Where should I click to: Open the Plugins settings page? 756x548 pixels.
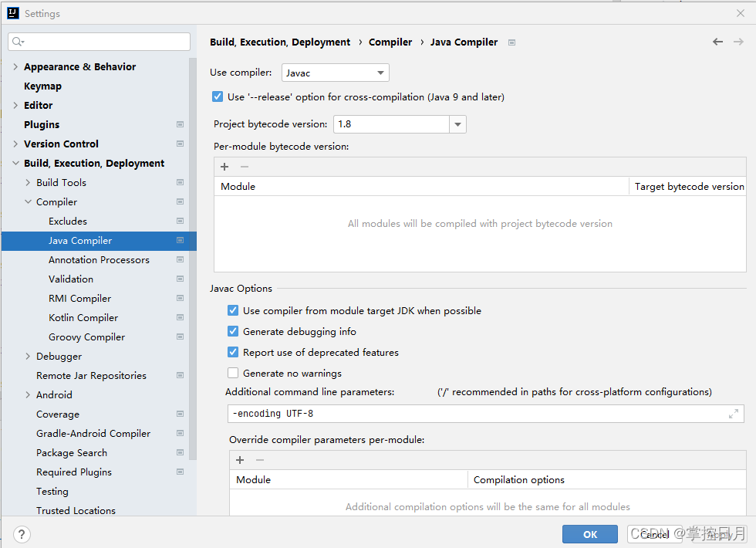coord(42,125)
